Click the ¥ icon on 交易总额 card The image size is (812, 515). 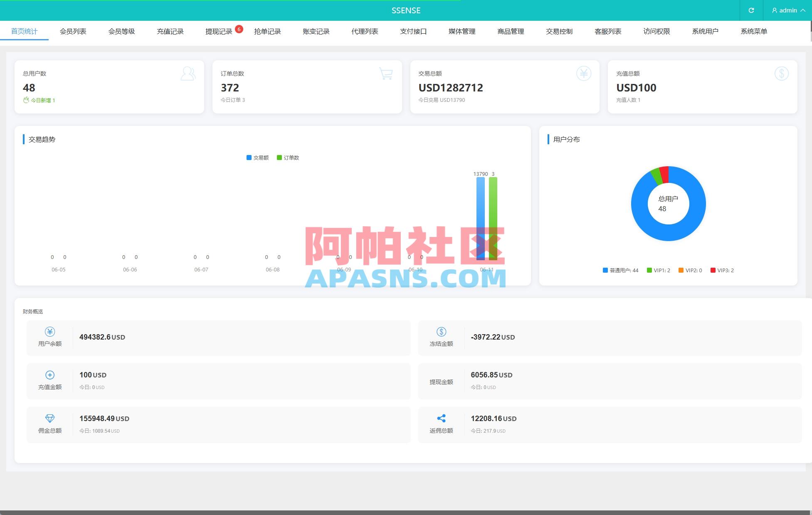583,73
